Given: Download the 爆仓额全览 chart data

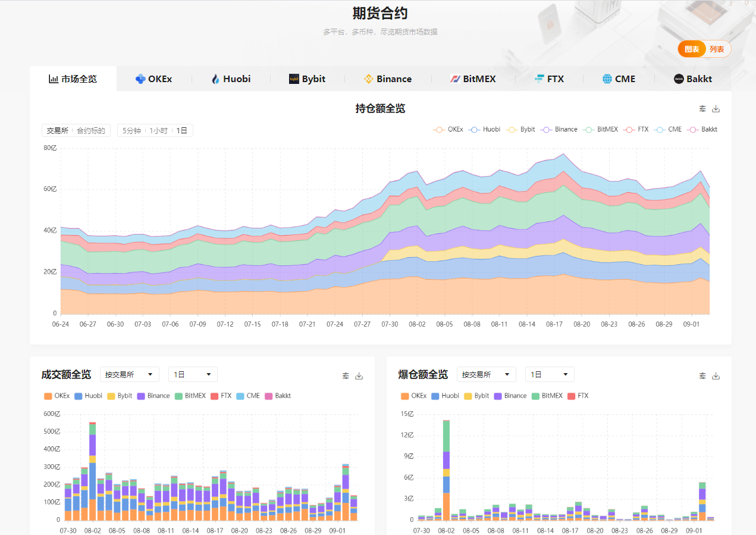Looking at the screenshot, I should pos(716,376).
